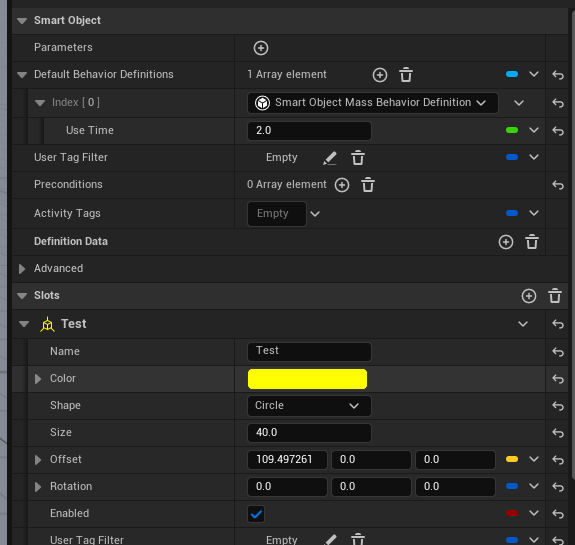Add a new slot in Slots section

(528, 296)
